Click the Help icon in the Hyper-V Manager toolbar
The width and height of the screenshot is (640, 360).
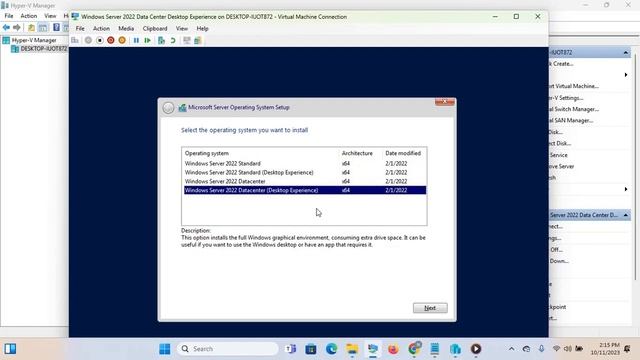click(x=56, y=27)
